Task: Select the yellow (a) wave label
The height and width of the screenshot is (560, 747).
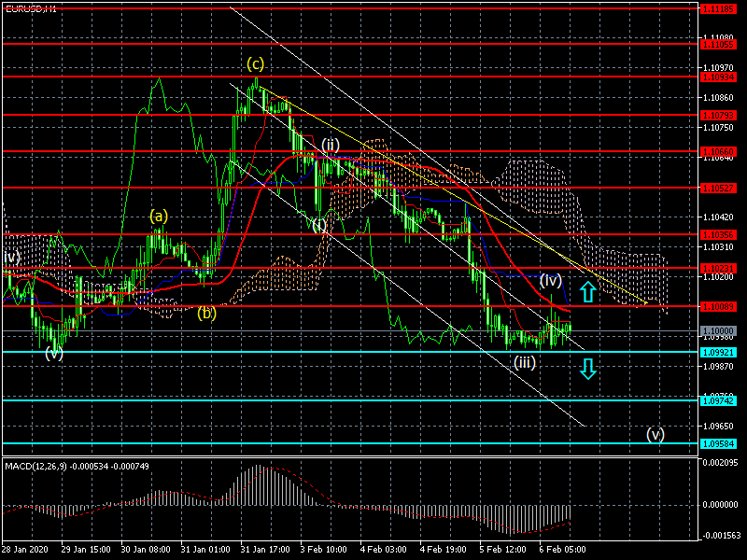Action: click(x=159, y=217)
